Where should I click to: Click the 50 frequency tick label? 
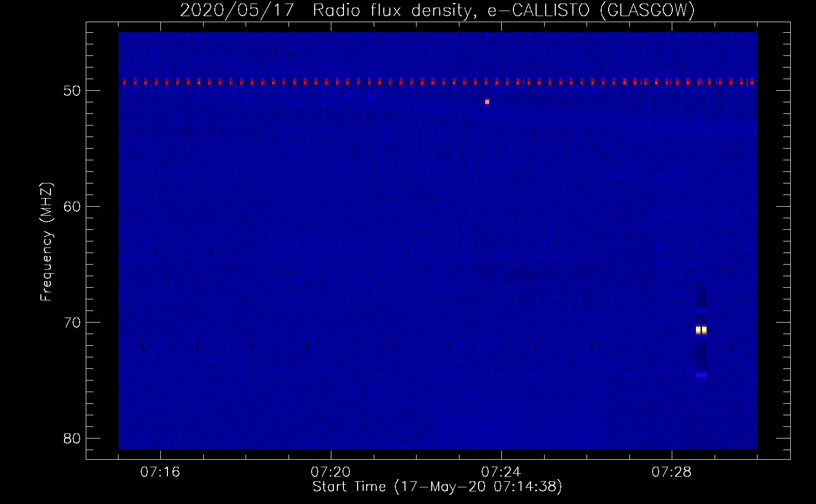73,91
